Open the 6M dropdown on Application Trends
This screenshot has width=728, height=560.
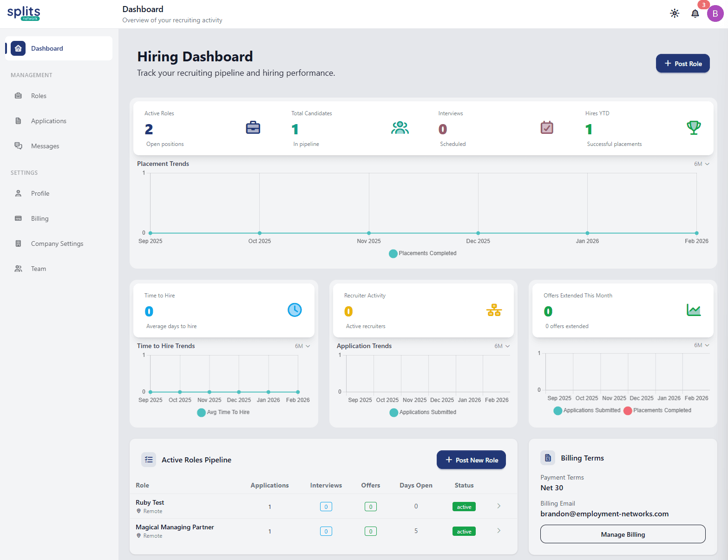click(503, 346)
